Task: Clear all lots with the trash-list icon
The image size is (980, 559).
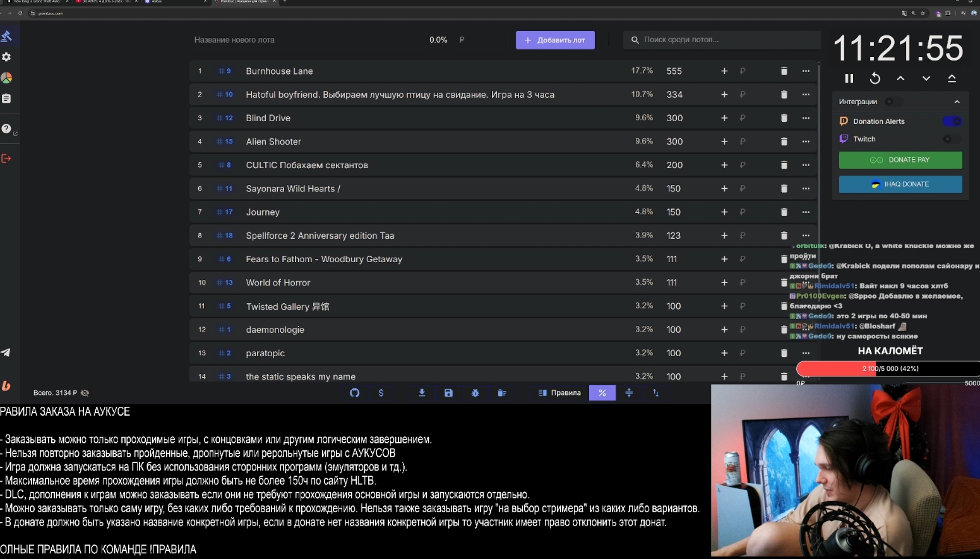Action: tap(502, 393)
